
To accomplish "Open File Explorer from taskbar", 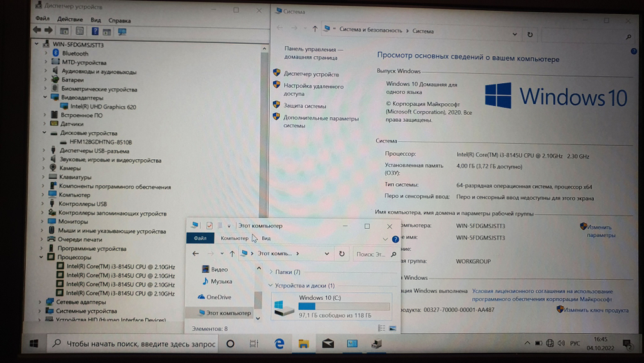I will 303,344.
